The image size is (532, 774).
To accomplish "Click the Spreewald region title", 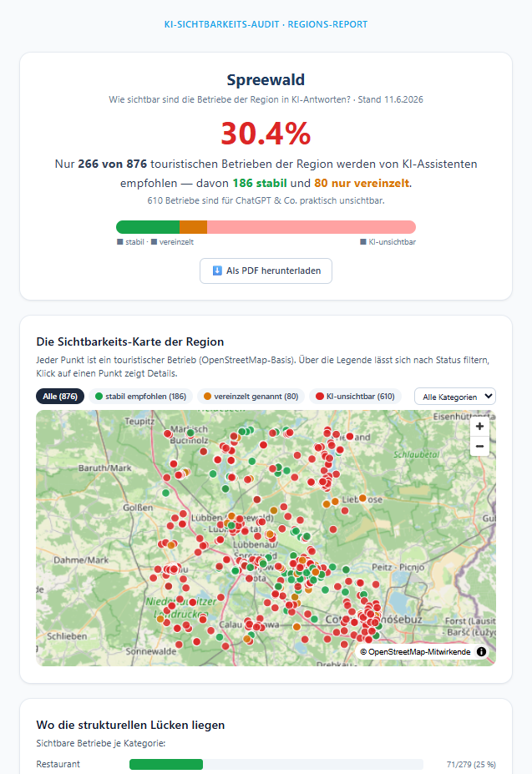I will coord(266,79).
